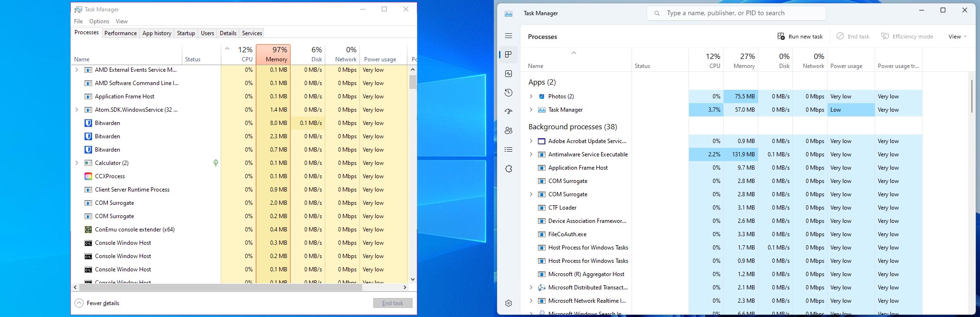The image size is (980, 317).
Task: Open the Options menu in left Task Manager
Action: [x=99, y=21]
